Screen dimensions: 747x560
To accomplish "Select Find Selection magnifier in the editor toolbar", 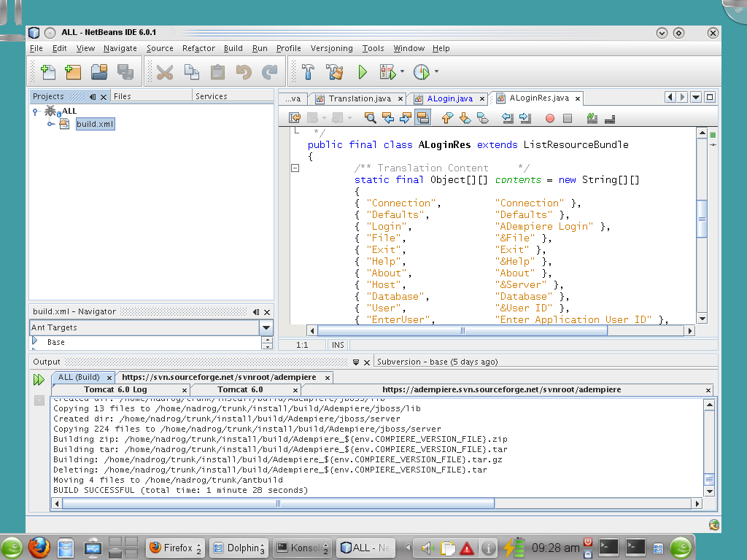I will click(371, 117).
